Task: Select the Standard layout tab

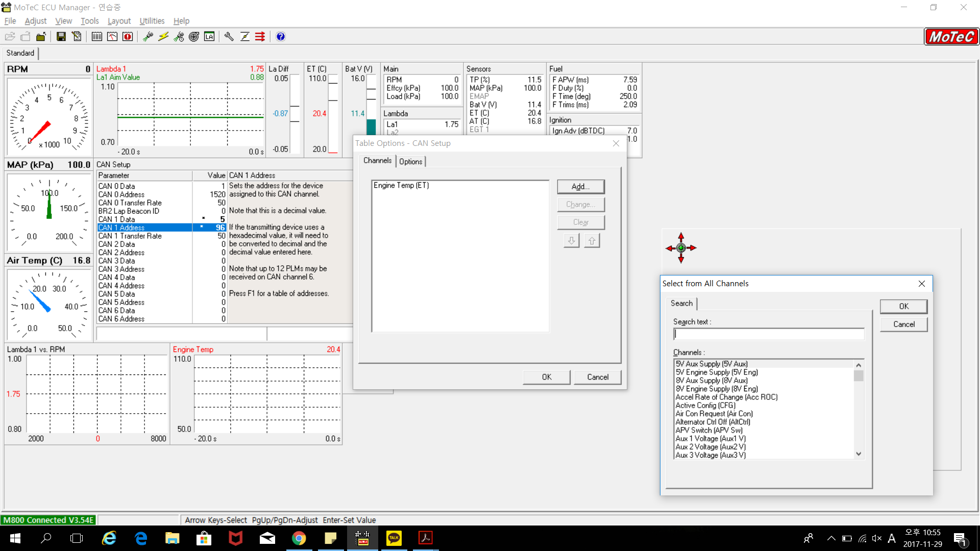Action: 20,53
